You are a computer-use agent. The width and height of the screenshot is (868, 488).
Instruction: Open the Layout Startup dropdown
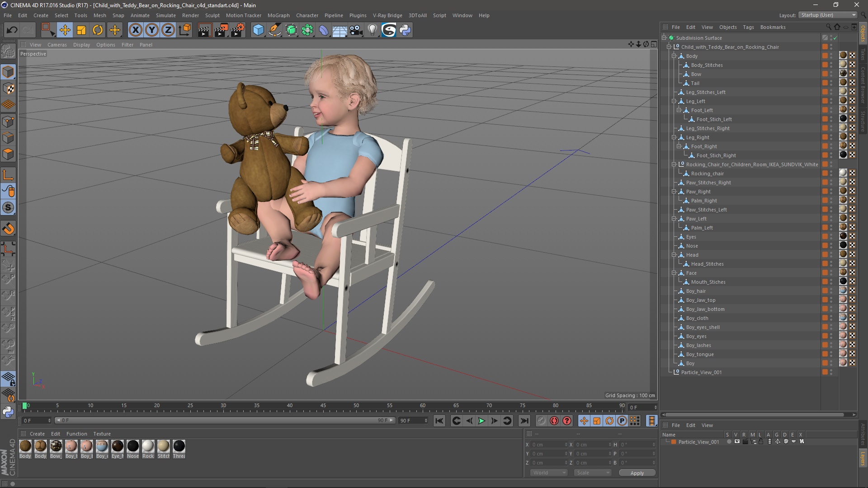[x=828, y=15]
